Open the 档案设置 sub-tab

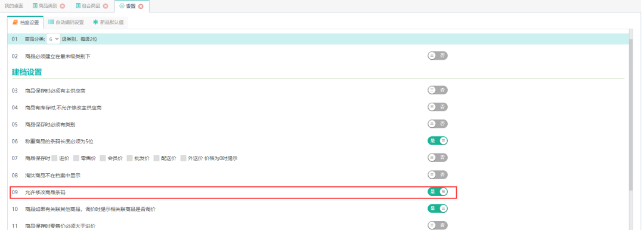[26, 23]
